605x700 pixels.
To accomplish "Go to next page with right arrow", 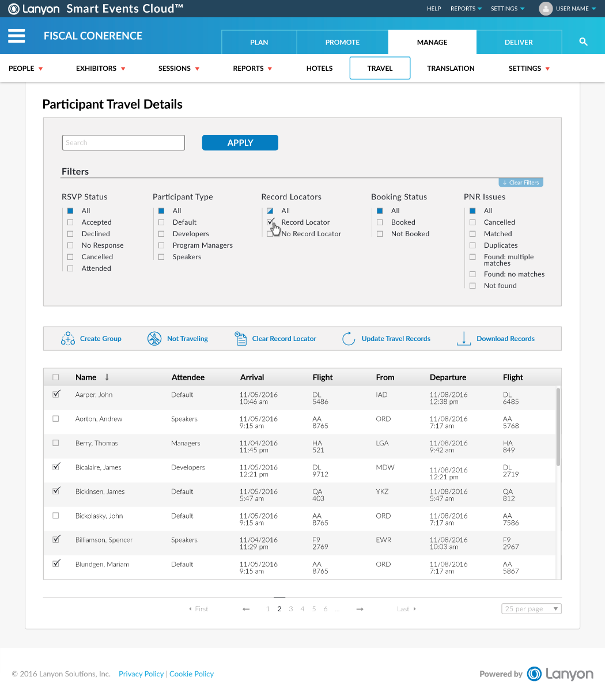I will coord(360,609).
